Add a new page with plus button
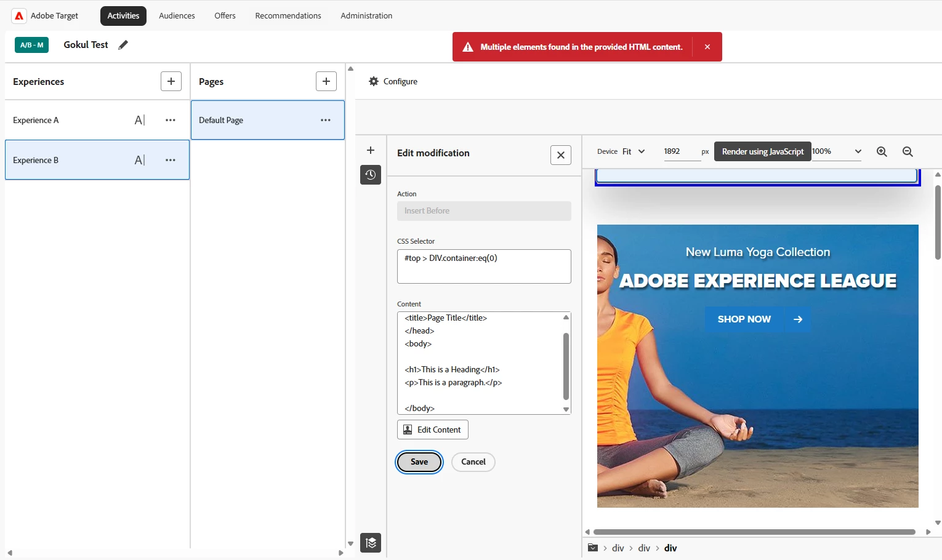Viewport: 942px width, 560px height. [x=326, y=81]
